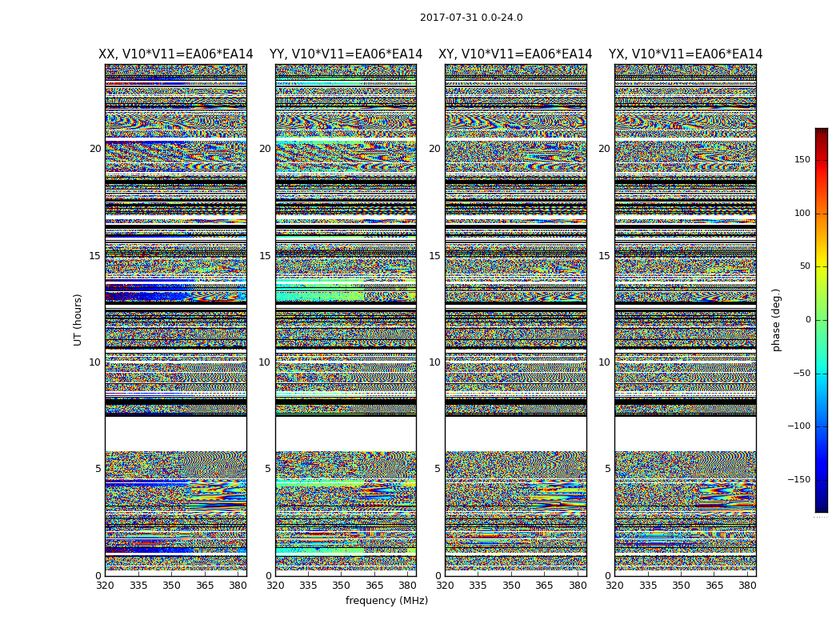This screenshot has height=640, width=840.
Task: Click the 10 hour tick of YX panel
Action: tap(604, 362)
